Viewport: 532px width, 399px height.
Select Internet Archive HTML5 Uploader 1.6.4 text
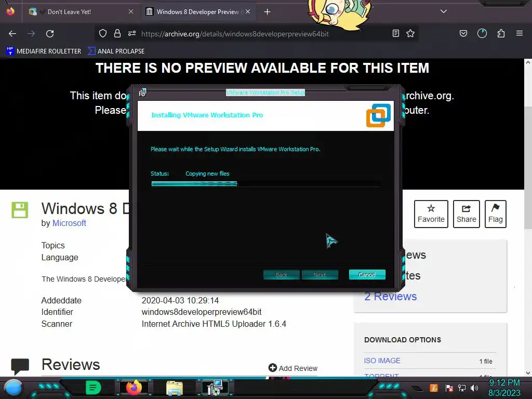click(214, 324)
